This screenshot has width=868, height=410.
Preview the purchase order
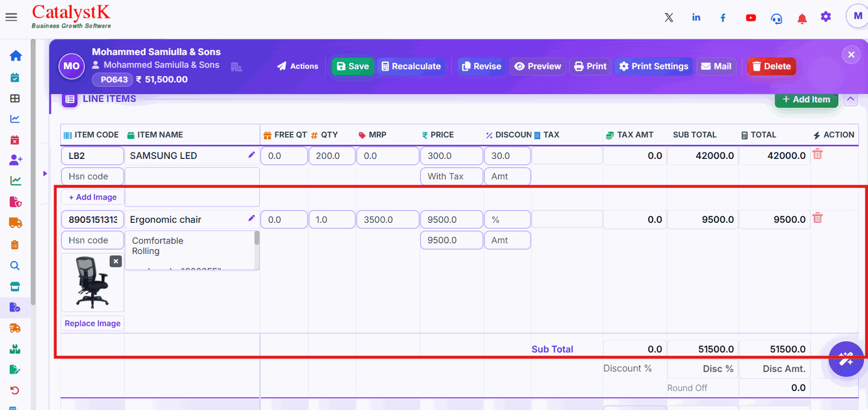pyautogui.click(x=538, y=66)
